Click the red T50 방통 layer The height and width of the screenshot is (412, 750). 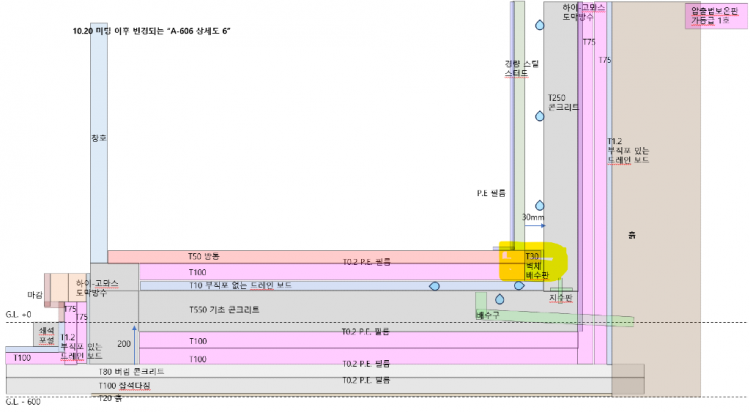pyautogui.click(x=300, y=257)
